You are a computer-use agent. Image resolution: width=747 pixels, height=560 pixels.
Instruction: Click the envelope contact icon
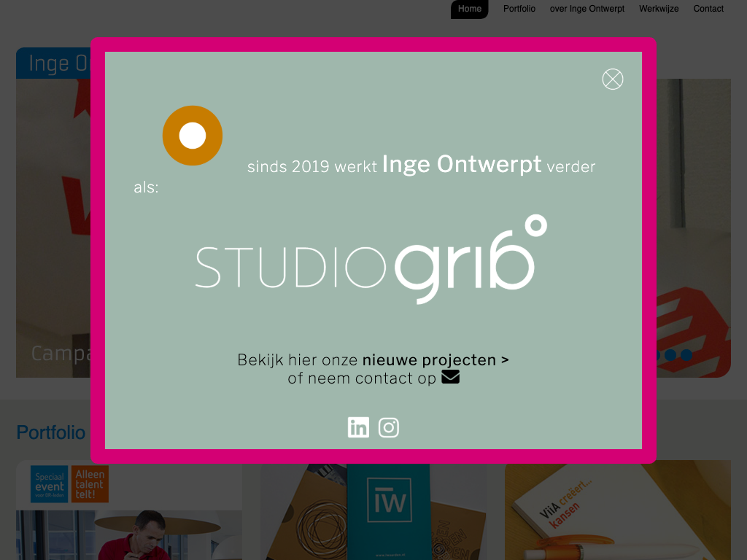tap(450, 377)
